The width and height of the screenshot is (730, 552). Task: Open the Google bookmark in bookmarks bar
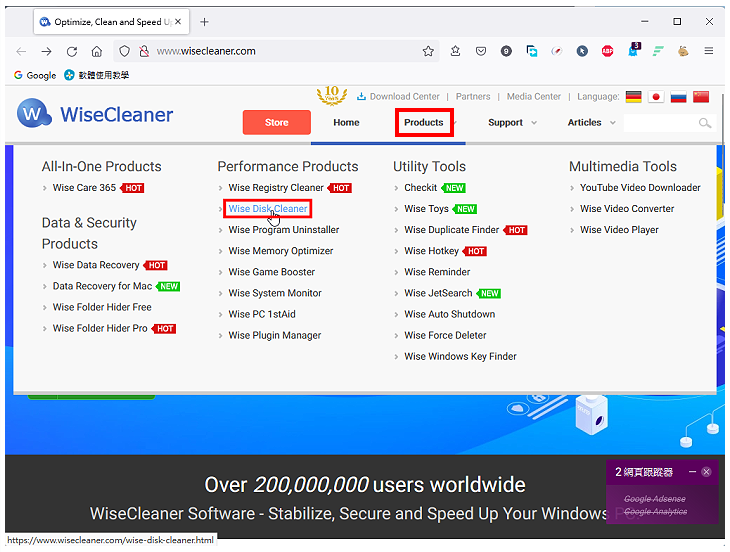point(35,75)
